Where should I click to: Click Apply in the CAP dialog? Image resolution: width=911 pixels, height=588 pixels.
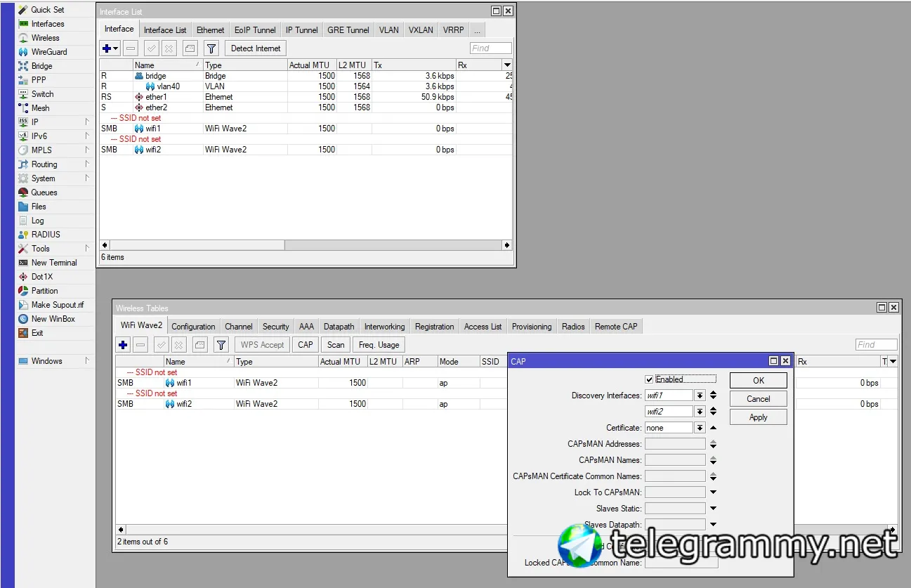click(x=759, y=417)
